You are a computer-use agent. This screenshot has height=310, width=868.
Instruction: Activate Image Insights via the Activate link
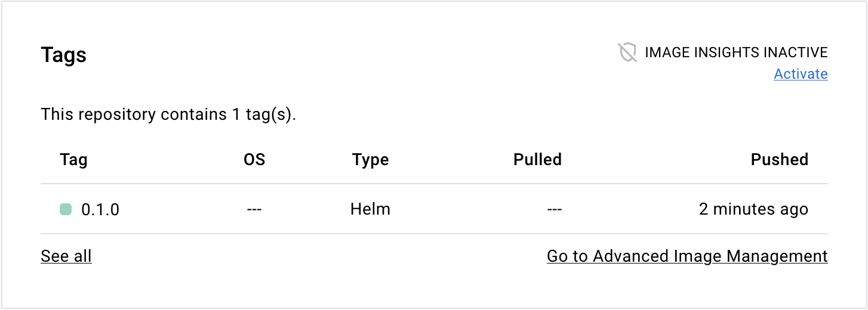click(x=801, y=74)
